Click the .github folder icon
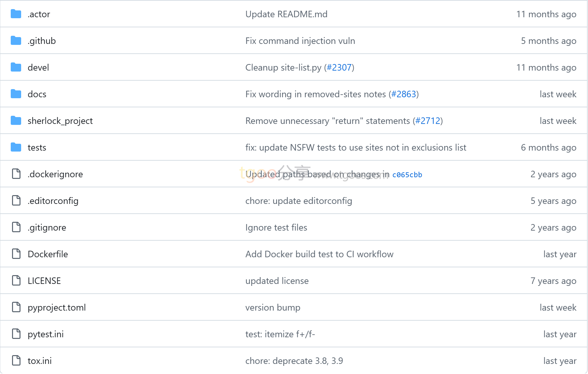 click(x=16, y=41)
